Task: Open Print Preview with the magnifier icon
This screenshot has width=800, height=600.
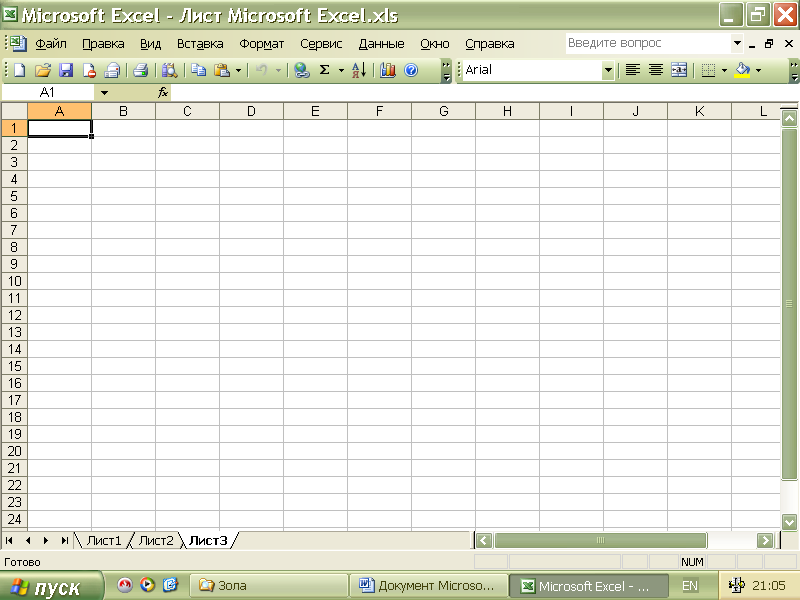Action: (169, 70)
